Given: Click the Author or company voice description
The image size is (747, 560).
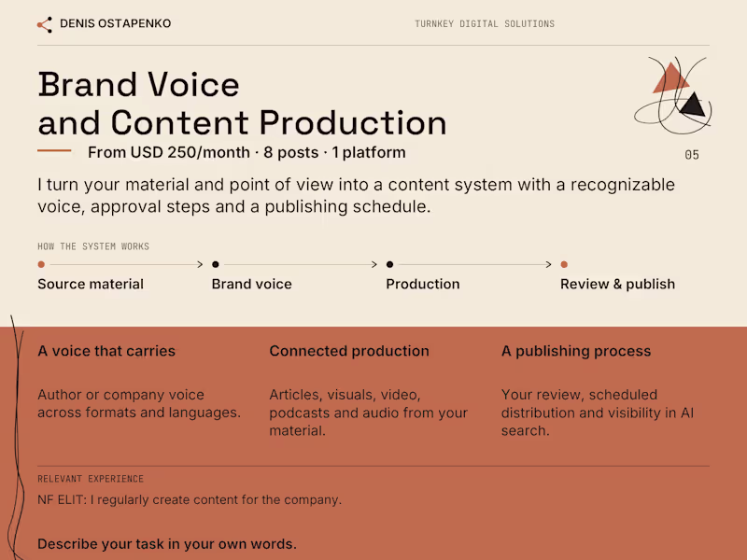Looking at the screenshot, I should point(139,403).
